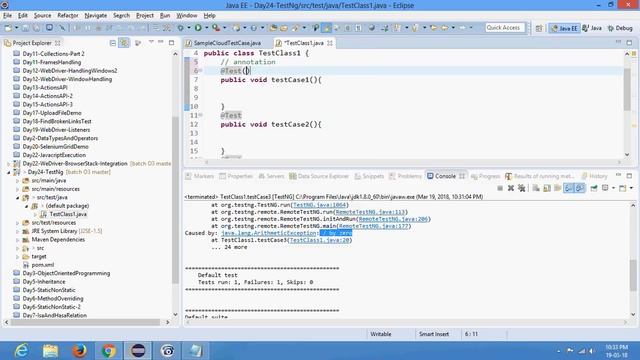The image size is (640, 360).
Task: Click Remove All Terminated Launches double-X icon
Action: (521, 188)
